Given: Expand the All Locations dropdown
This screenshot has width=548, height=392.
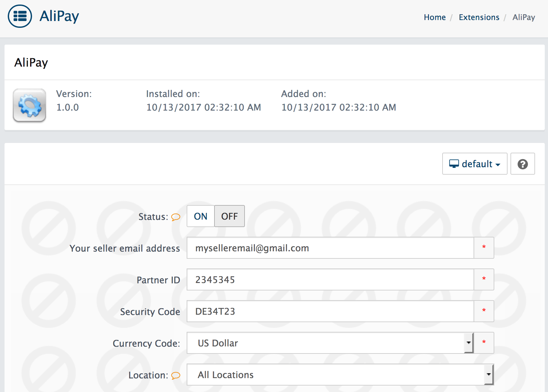Looking at the screenshot, I should tap(340, 375).
